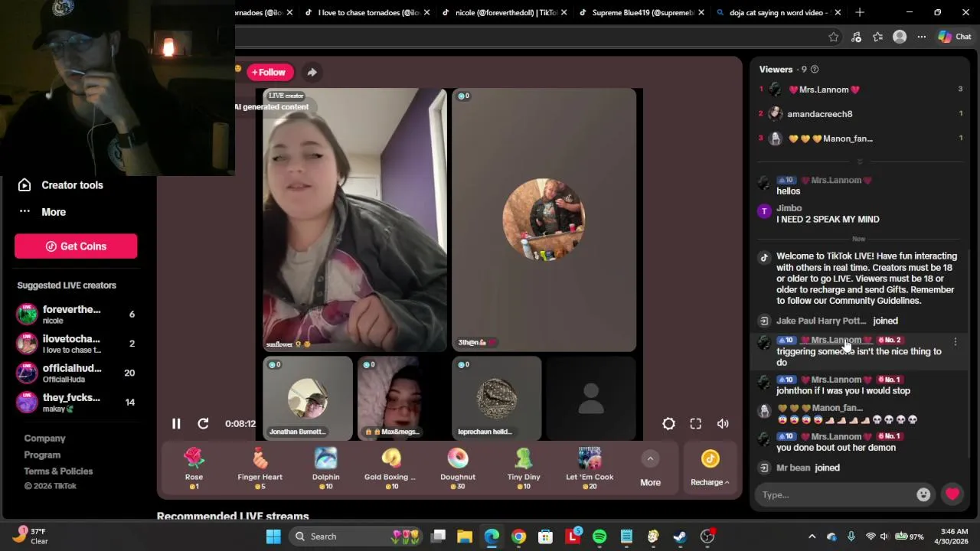Open Spotify from the taskbar
The height and width of the screenshot is (551, 980).
pos(599,536)
